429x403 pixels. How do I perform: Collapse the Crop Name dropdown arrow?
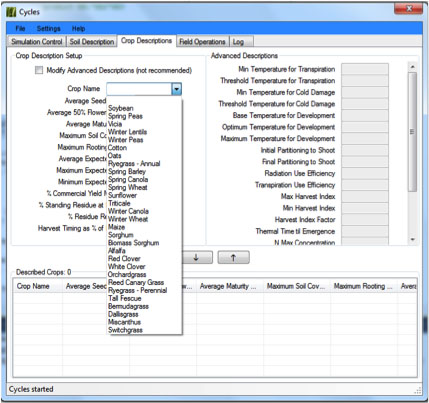[177, 89]
